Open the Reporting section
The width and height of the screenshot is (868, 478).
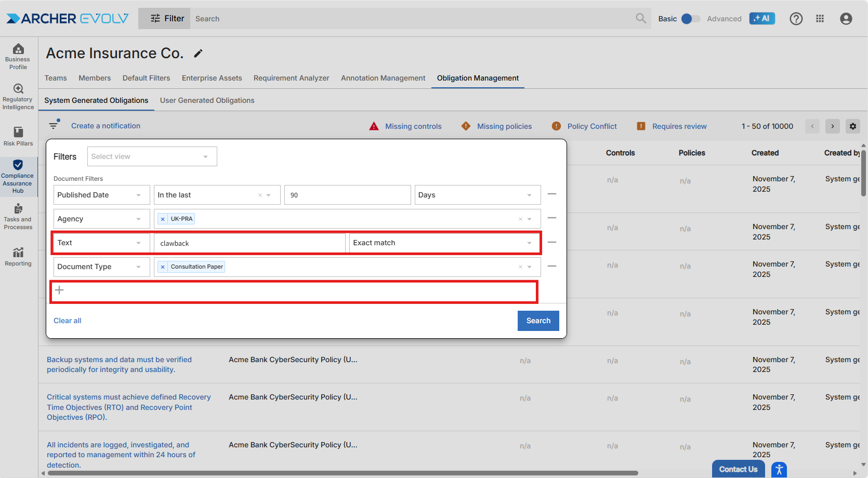[x=18, y=257]
